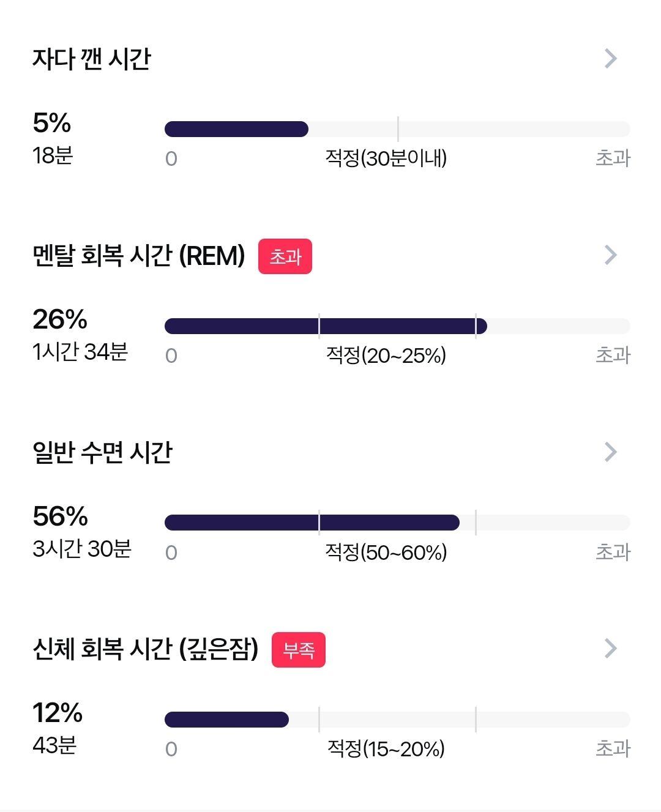The height and width of the screenshot is (812, 661).
Task: Select the 멘탈 회복 시간 (REM) heading
Action: tap(138, 256)
